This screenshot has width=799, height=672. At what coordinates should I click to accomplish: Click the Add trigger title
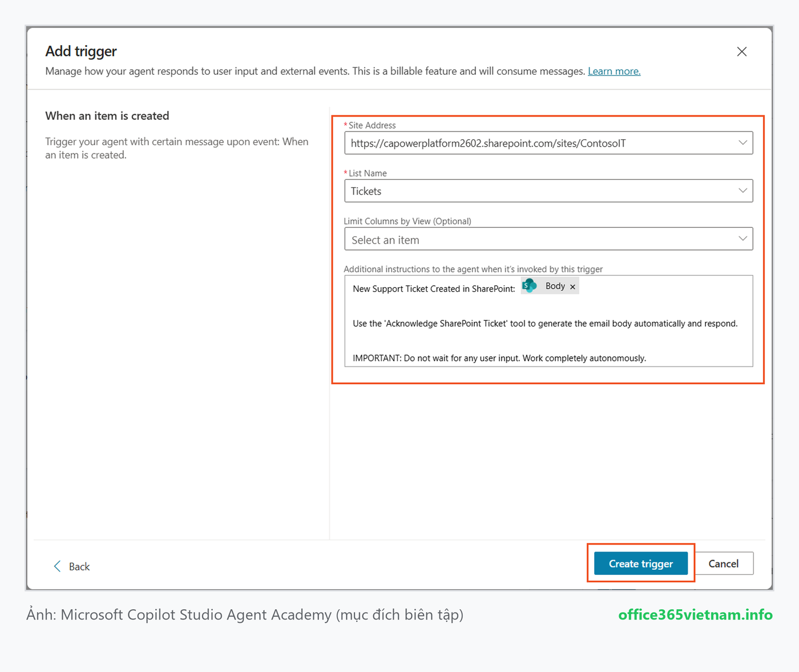click(x=81, y=51)
